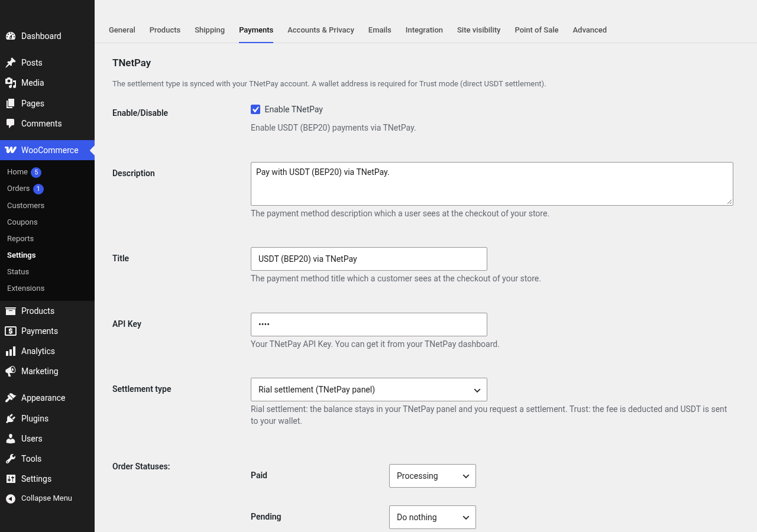This screenshot has width=757, height=532.
Task: Click the Settings sliders icon in sidebar
Action: point(11,479)
